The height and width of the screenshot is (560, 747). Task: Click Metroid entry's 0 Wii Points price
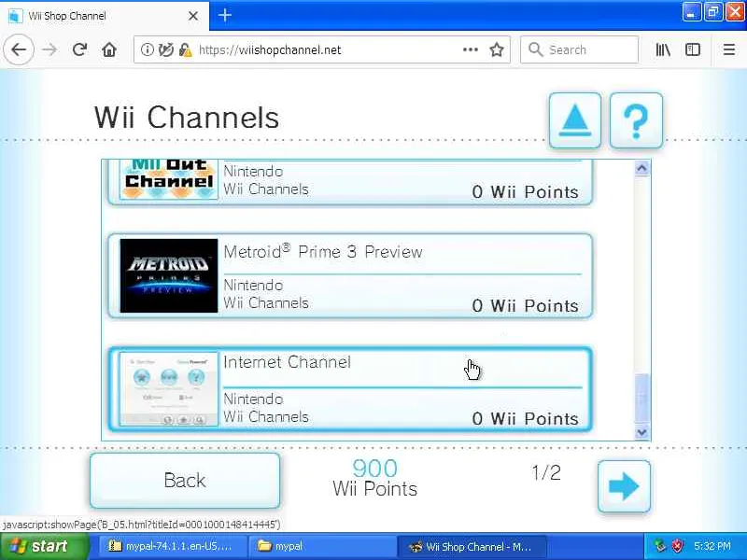point(525,305)
